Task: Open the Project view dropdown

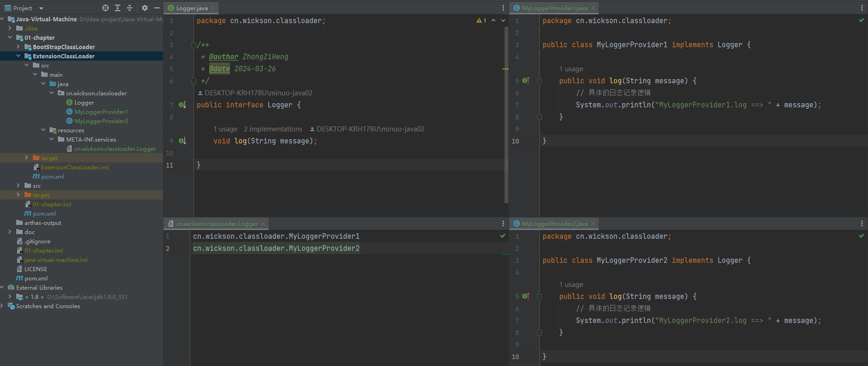Action: pyautogui.click(x=41, y=8)
